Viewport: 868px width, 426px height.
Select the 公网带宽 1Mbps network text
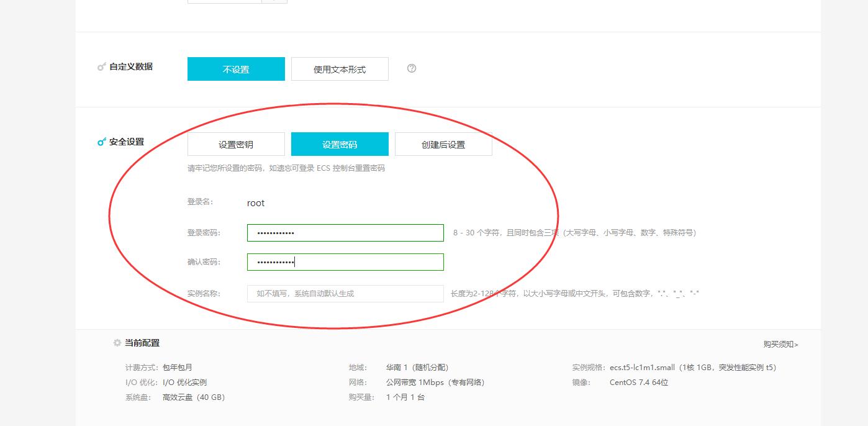pyautogui.click(x=435, y=383)
